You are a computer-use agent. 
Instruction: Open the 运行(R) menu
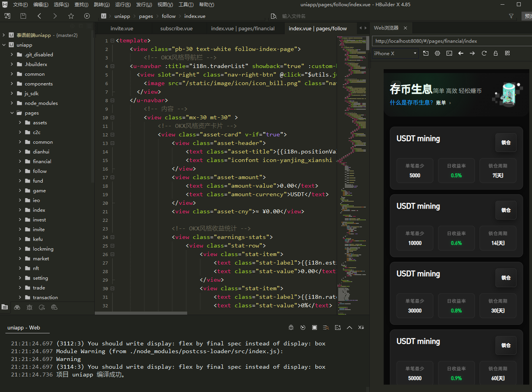point(123,5)
